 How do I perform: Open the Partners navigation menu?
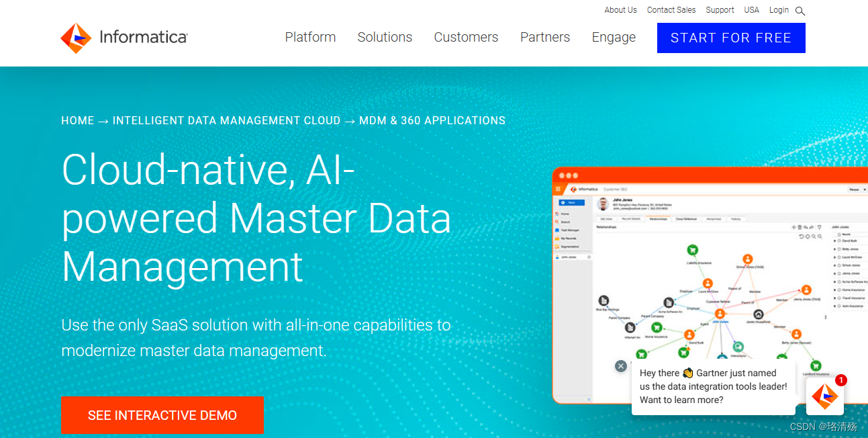pyautogui.click(x=545, y=38)
